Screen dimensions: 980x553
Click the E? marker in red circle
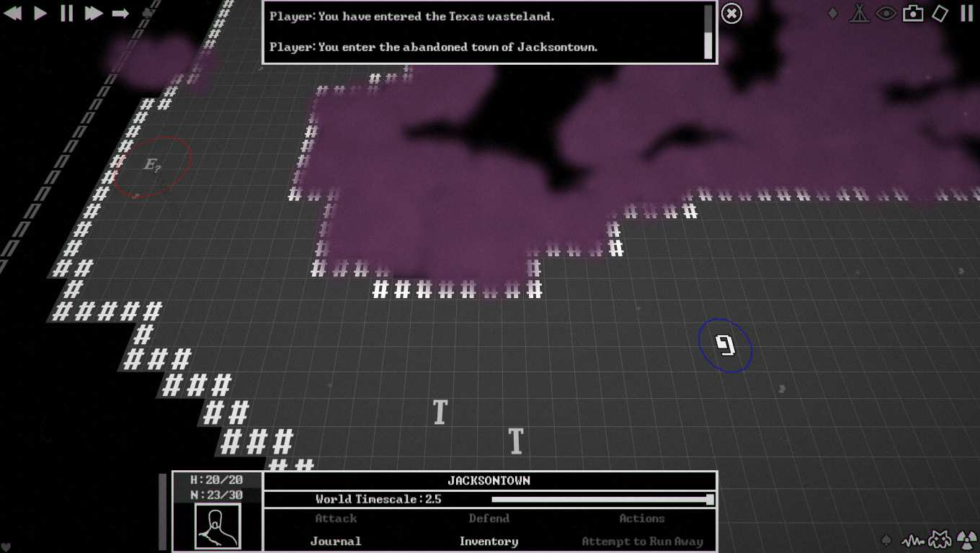(x=152, y=166)
